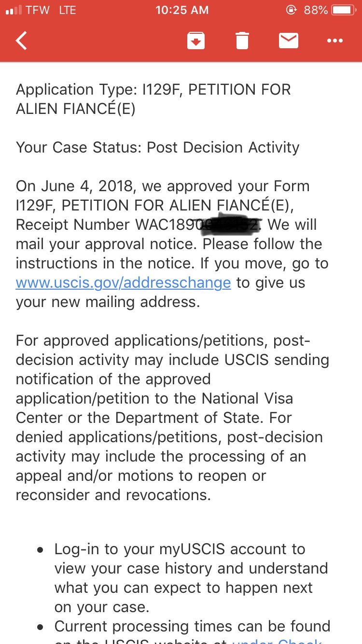Tap the signal strength bars
This screenshot has width=362, height=644.
coord(13,10)
